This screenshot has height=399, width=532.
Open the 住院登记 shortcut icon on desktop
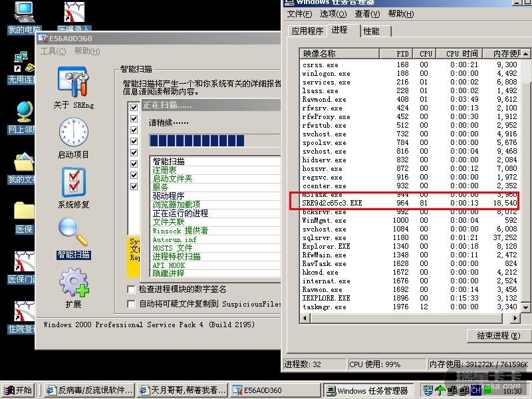tap(25, 311)
